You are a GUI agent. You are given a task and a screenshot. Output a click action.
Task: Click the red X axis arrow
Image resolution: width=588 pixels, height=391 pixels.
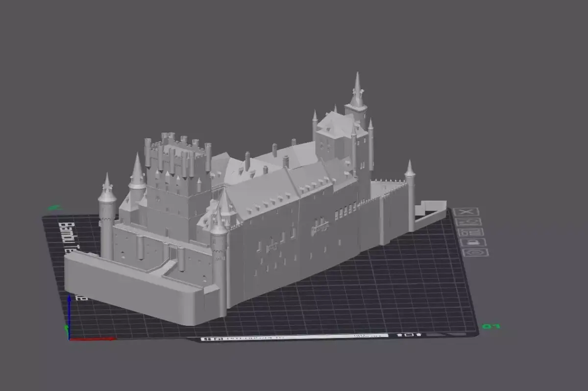(93, 338)
